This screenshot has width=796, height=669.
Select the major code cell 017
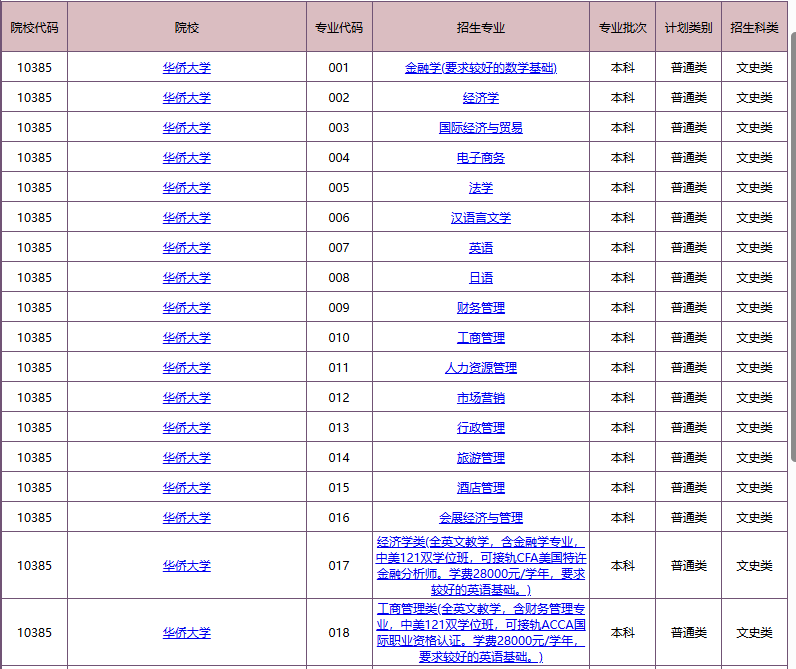339,565
